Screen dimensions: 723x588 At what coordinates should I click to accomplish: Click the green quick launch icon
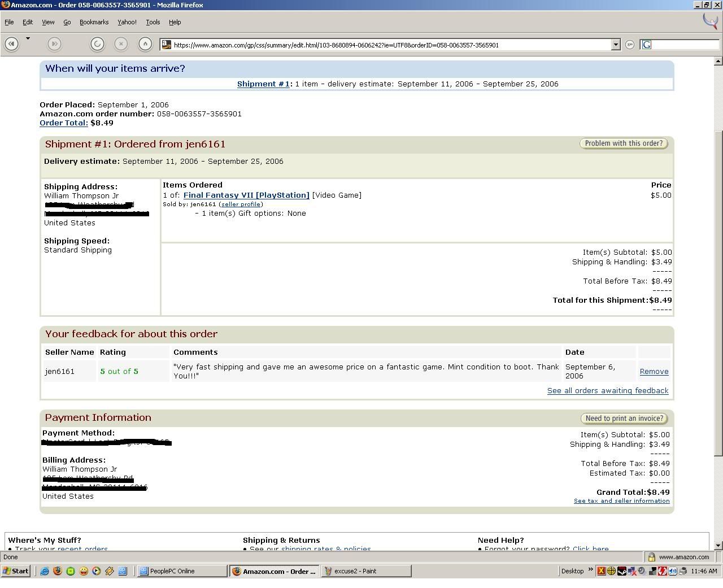tap(71, 571)
